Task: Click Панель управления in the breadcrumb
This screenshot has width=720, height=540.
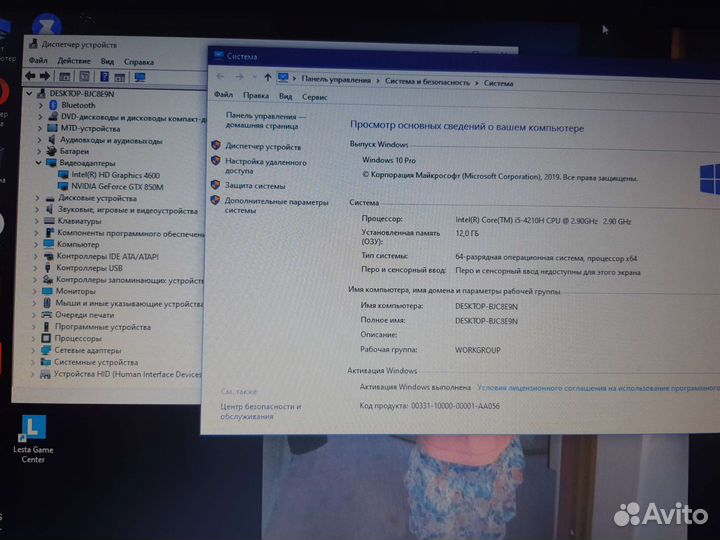Action: click(x=336, y=80)
